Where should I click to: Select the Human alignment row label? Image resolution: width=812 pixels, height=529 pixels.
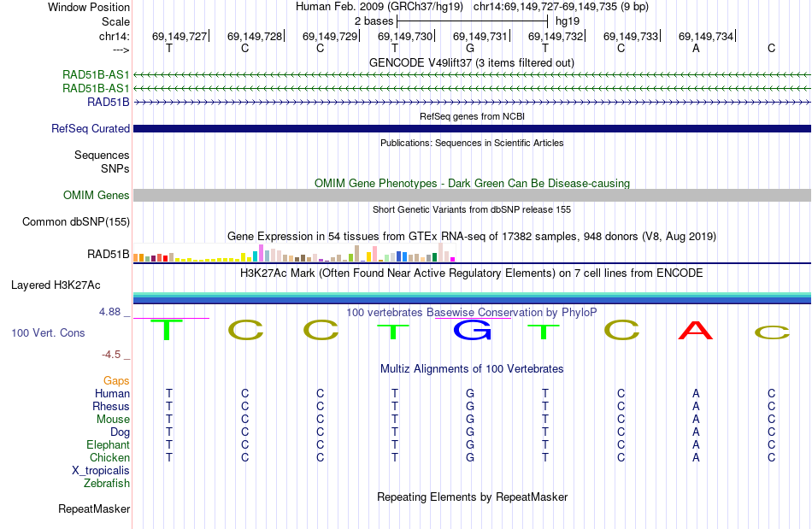pyautogui.click(x=112, y=393)
